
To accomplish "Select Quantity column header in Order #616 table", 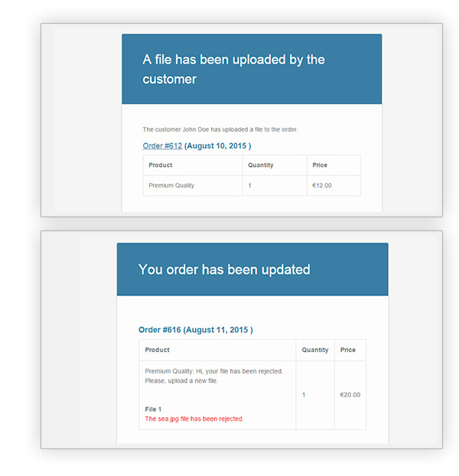I will (x=315, y=350).
